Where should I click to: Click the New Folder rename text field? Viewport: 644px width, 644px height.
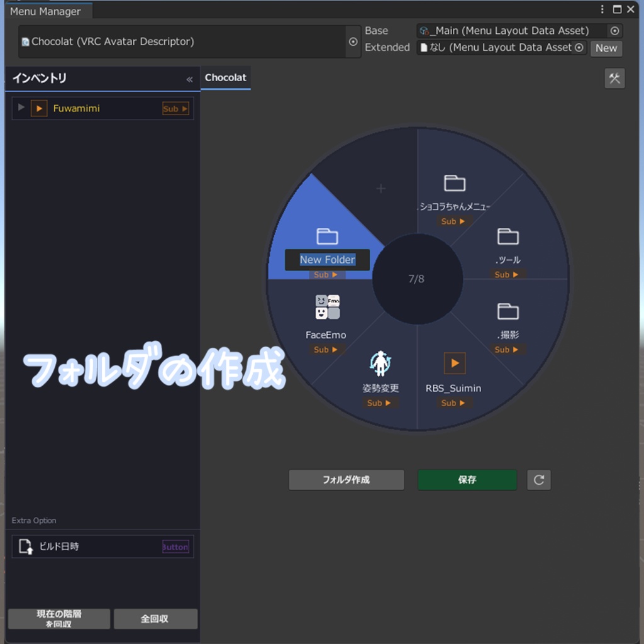click(x=327, y=259)
